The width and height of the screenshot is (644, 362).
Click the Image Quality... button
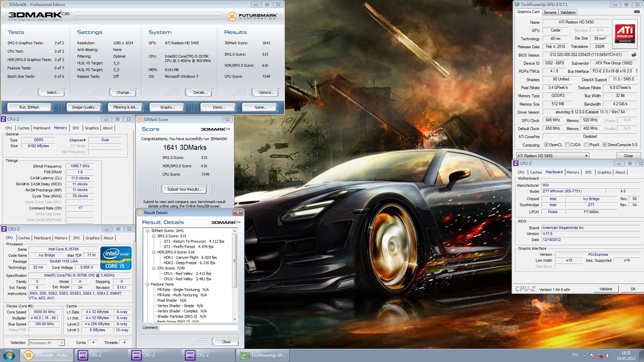(85, 107)
